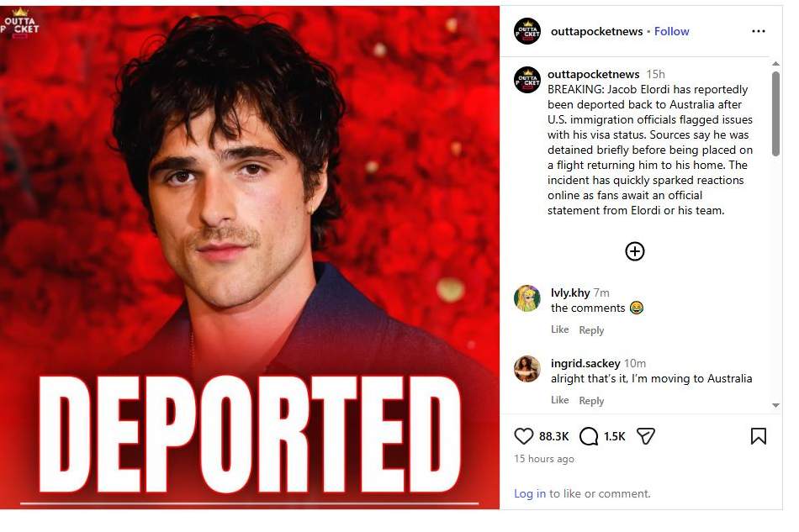
Task: Reply to ingrid.sackey's comment
Action: [591, 401]
